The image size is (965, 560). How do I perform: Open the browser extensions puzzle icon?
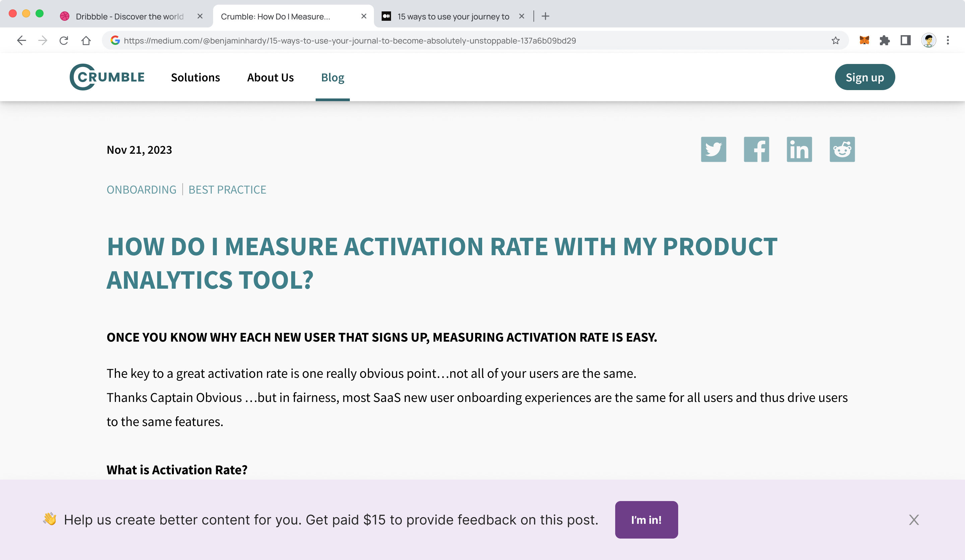[885, 40]
